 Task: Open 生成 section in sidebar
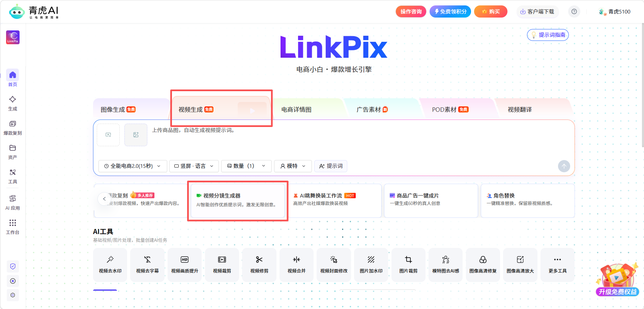[12, 103]
